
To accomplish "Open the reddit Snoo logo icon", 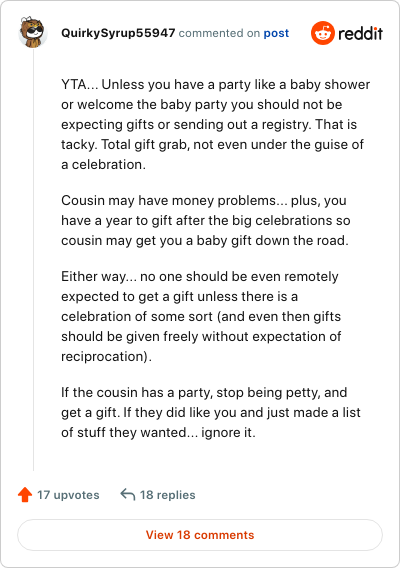I will 322,33.
